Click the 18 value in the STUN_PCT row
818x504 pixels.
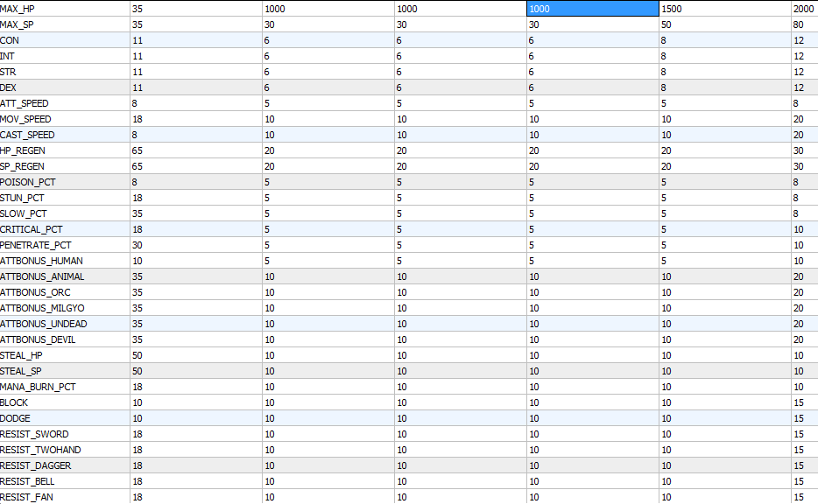coord(138,198)
